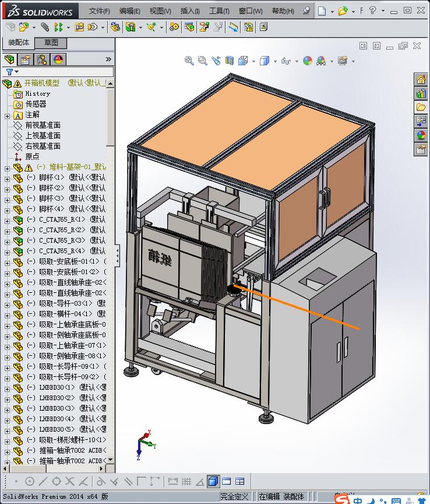The height and width of the screenshot is (504, 430).
Task: Click the Show Hidden Components icon
Action: click(115, 27)
